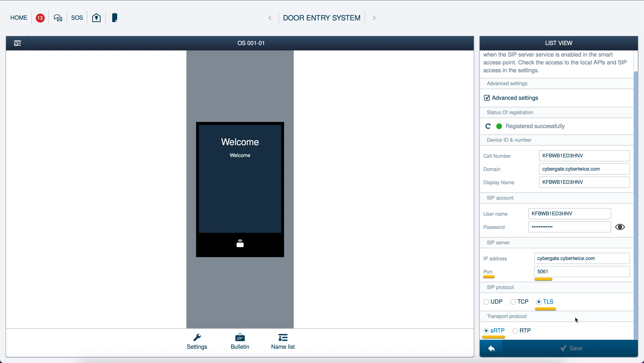Select the TCP SIP protocol
This screenshot has height=363, width=644.
(x=513, y=302)
